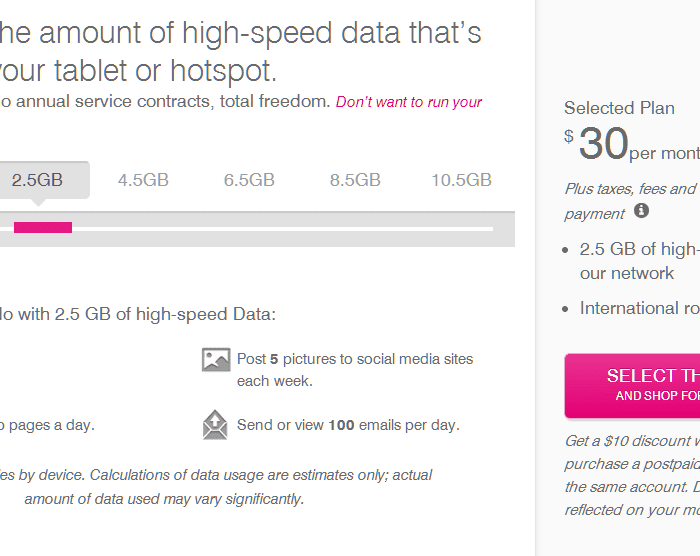Select the 10.5GB data tab
The width and height of the screenshot is (700, 556).
coord(461,180)
